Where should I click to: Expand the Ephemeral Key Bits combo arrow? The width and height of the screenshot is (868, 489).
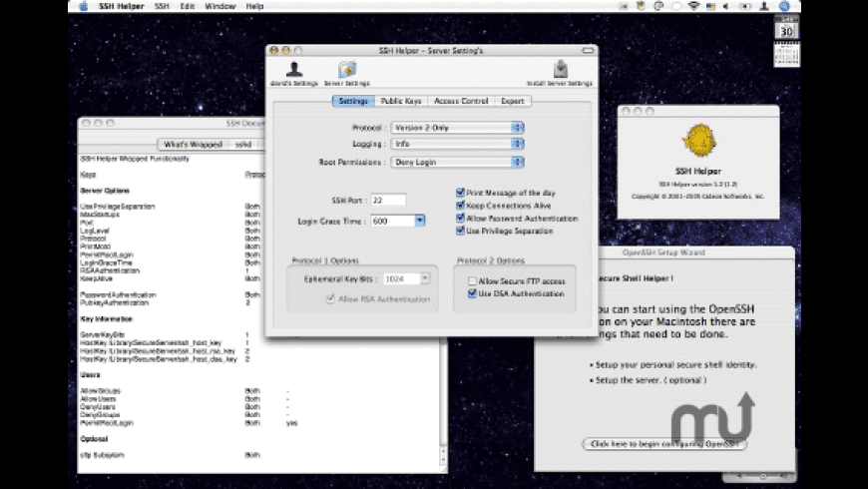(x=425, y=279)
